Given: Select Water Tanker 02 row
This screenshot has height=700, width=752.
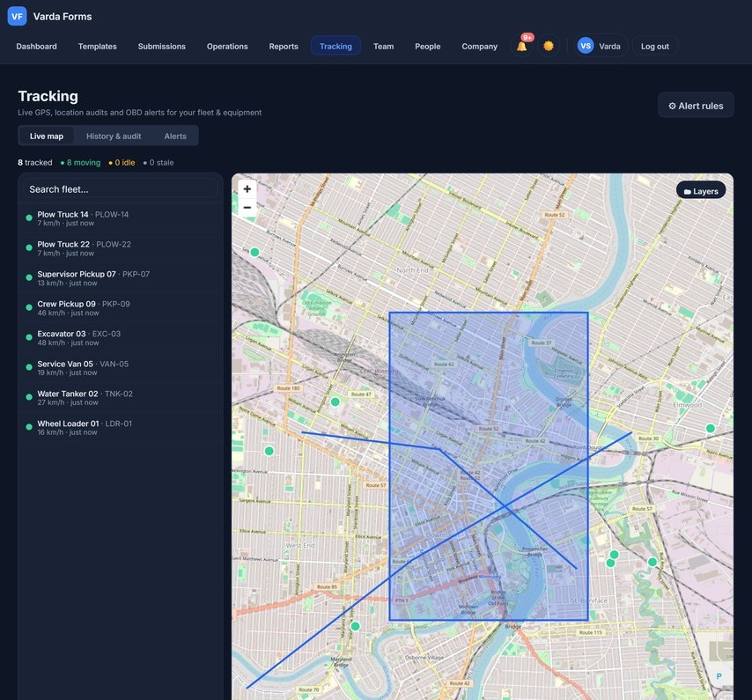Looking at the screenshot, I should coord(121,397).
